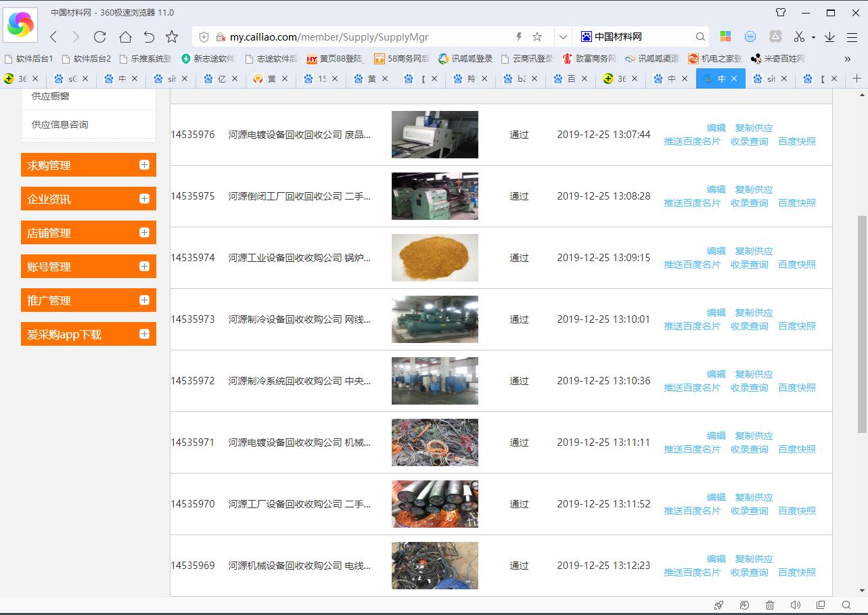Open the 软件后台1 bookmark
The height and width of the screenshot is (615, 868).
[28, 59]
